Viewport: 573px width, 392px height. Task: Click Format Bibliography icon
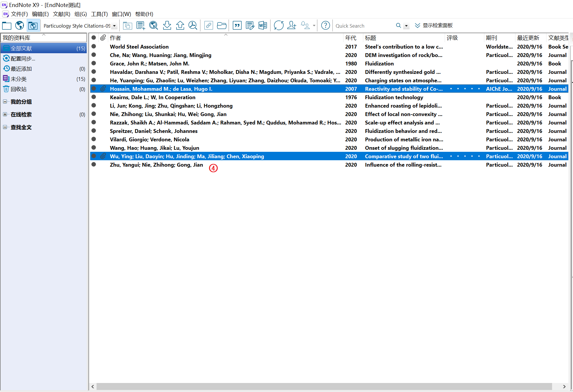coord(250,26)
